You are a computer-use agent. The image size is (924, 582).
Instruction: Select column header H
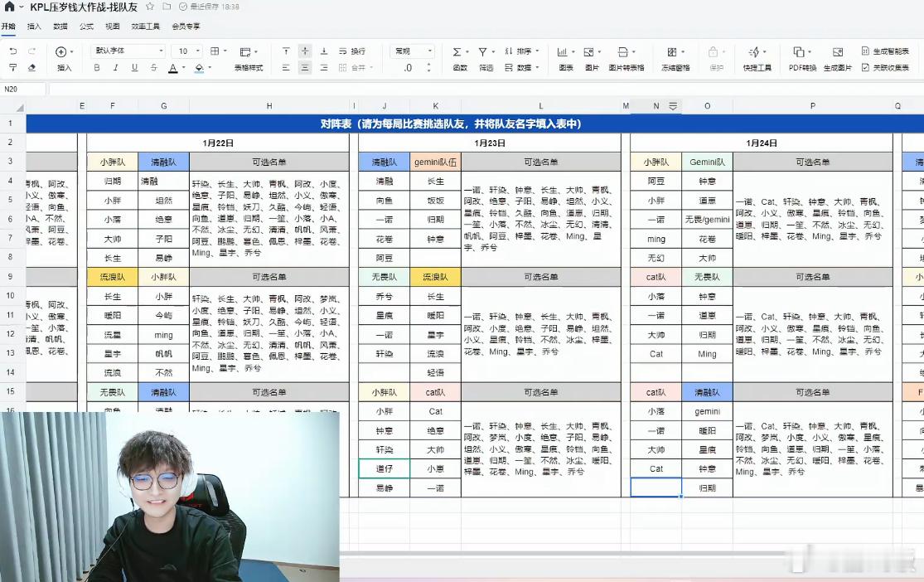point(269,106)
